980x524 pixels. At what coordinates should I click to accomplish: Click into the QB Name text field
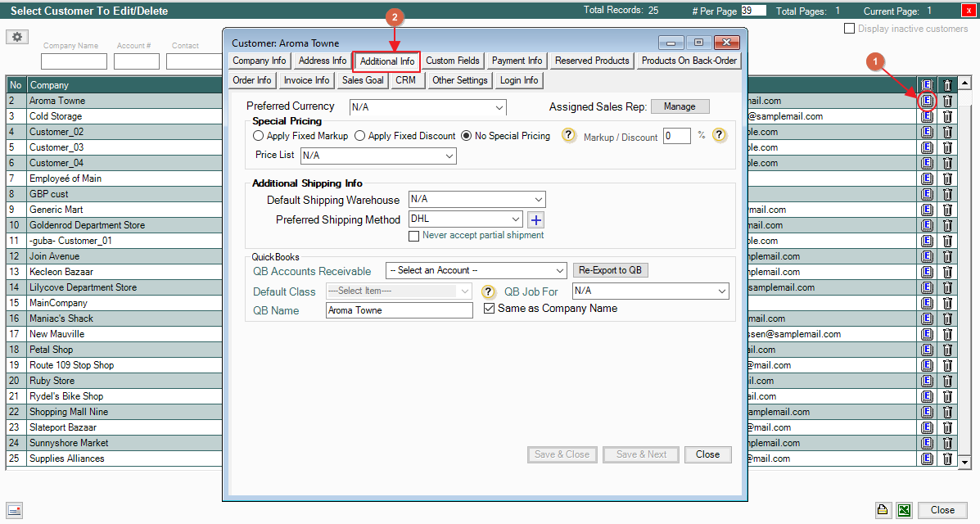pyautogui.click(x=399, y=310)
